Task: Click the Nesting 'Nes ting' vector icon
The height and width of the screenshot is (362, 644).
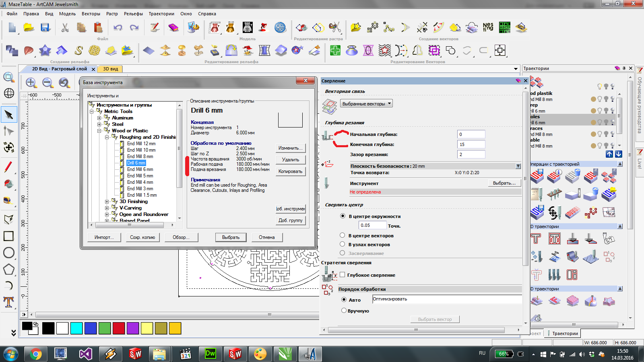Action: (x=488, y=27)
